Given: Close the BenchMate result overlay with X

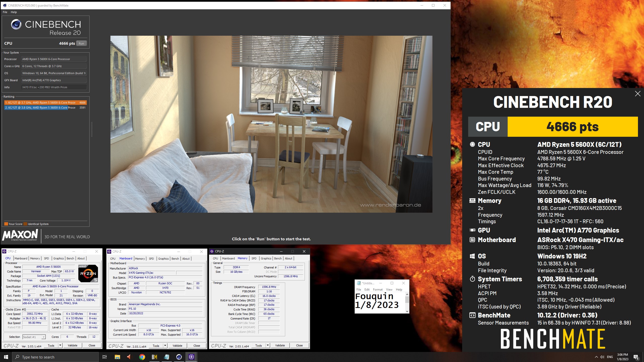Looking at the screenshot, I should pyautogui.click(x=637, y=94).
